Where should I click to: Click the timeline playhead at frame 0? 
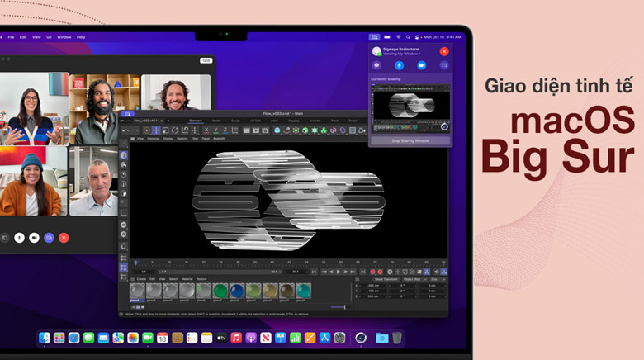[136, 263]
